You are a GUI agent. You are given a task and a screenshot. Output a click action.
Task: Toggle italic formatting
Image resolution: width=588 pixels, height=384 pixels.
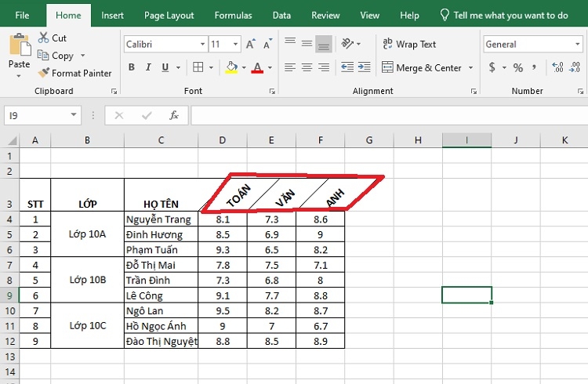tap(148, 67)
